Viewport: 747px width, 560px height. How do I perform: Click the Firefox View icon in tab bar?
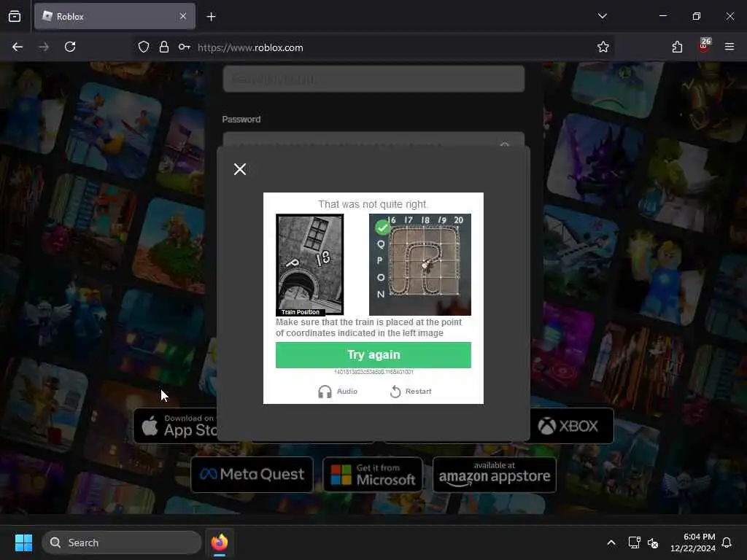(x=15, y=17)
